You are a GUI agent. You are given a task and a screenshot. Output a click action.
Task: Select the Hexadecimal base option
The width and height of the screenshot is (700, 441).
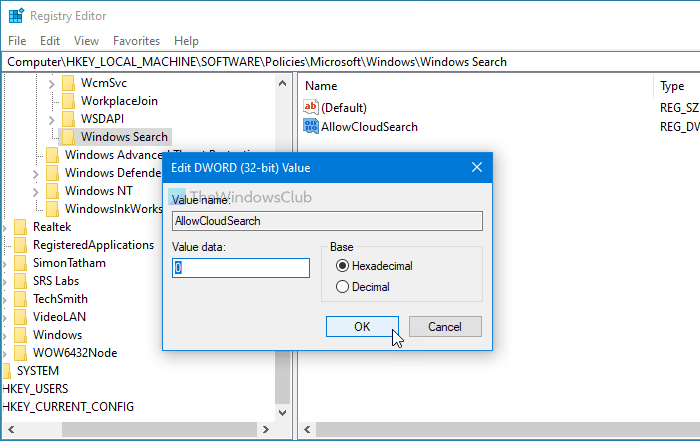[x=343, y=266]
